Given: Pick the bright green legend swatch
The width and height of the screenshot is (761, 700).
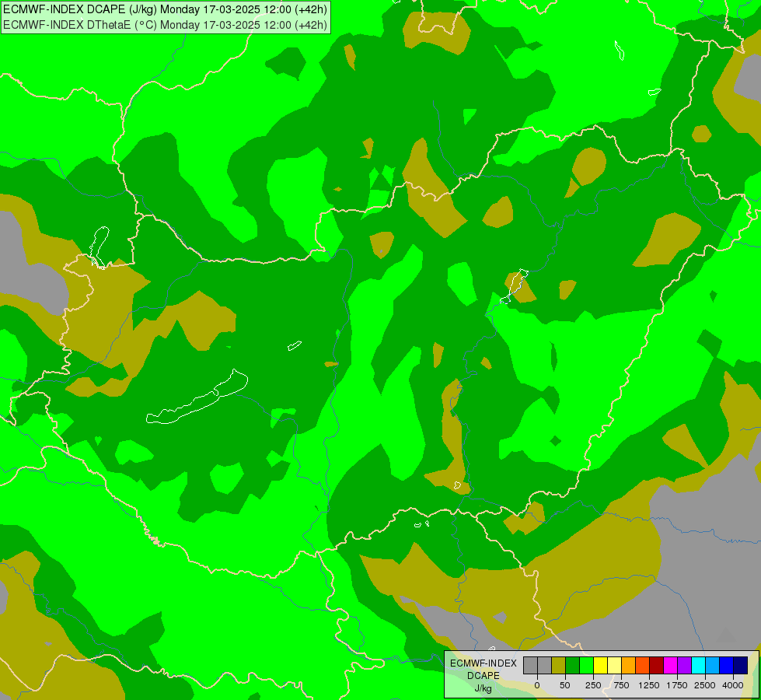Looking at the screenshot, I should (587, 666).
